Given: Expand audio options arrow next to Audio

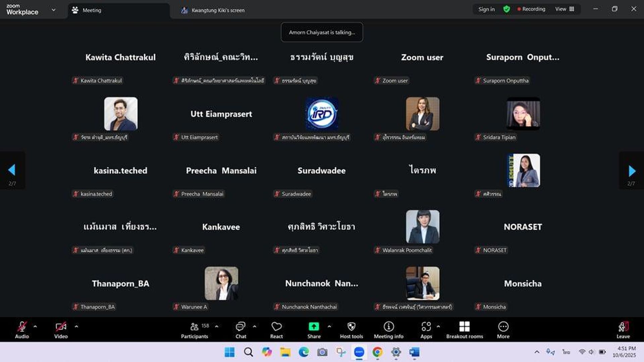Looking at the screenshot, I should tap(35, 326).
